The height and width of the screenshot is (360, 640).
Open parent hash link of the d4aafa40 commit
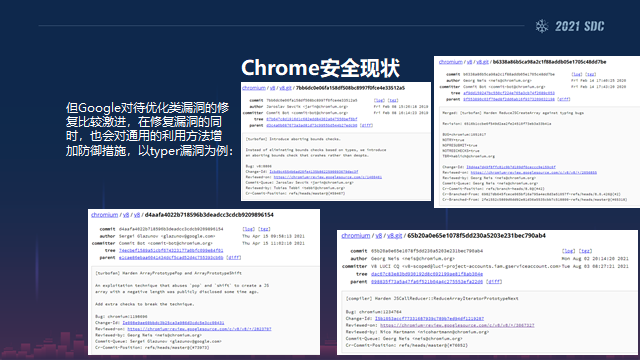171,258
